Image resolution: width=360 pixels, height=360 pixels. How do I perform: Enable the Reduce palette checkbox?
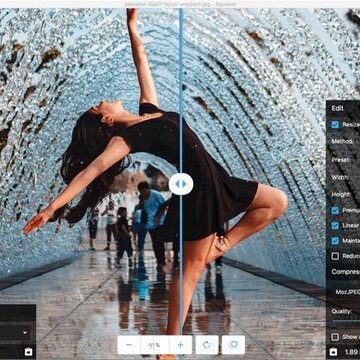335,256
